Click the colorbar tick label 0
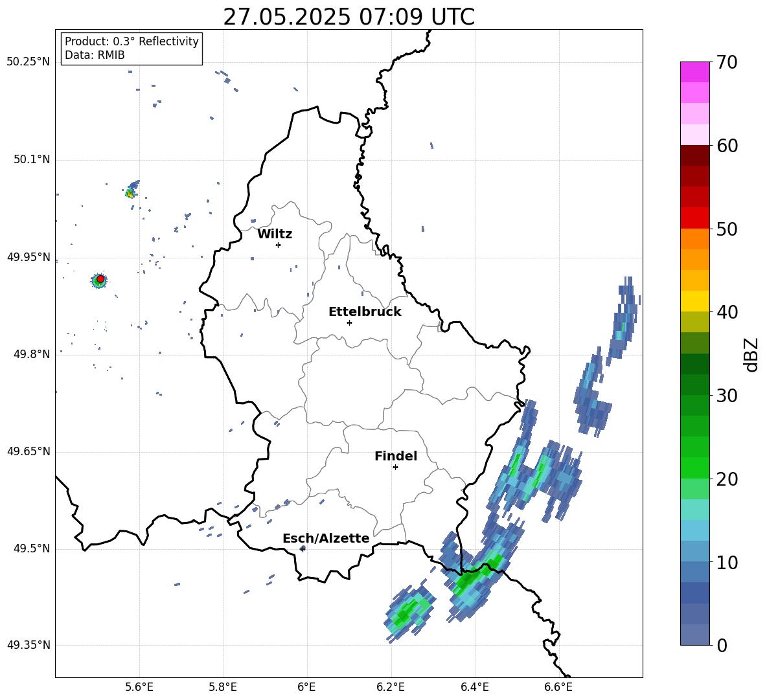Image resolution: width=767 pixels, height=700 pixels. point(722,645)
